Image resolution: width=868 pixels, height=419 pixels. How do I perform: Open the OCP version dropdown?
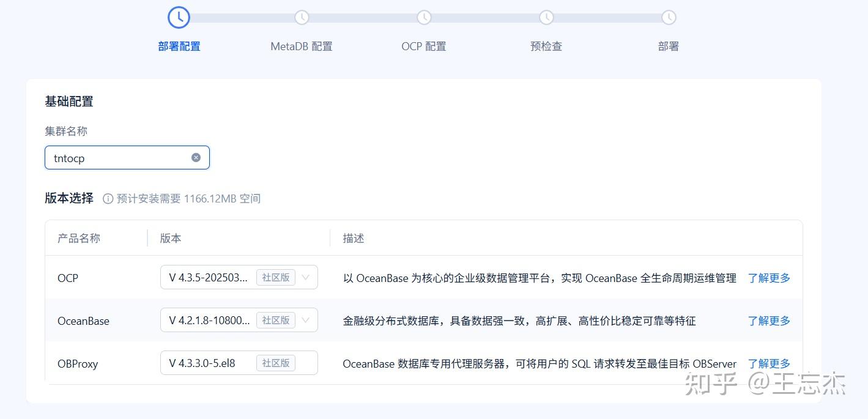pyautogui.click(x=305, y=277)
